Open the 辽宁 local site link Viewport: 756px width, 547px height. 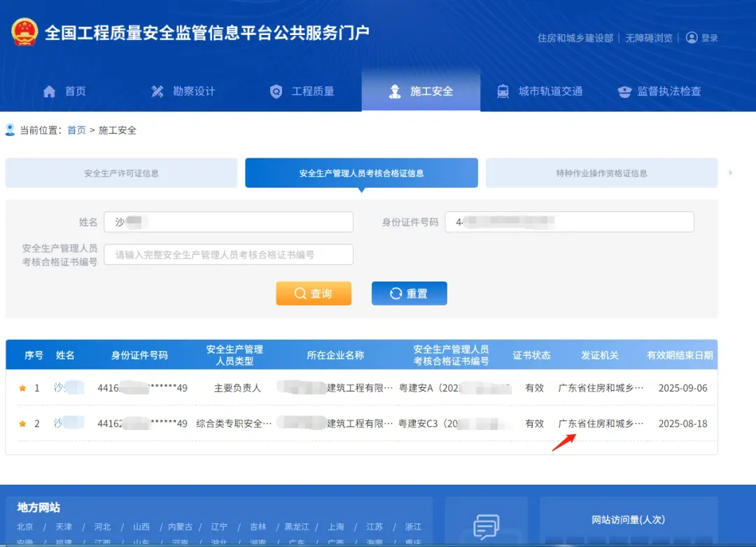pyautogui.click(x=219, y=527)
